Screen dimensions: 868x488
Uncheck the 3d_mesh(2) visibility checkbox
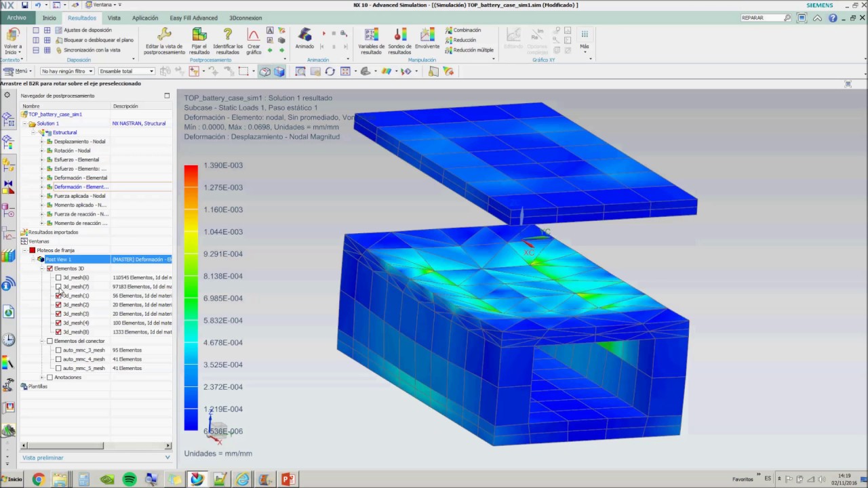click(58, 305)
